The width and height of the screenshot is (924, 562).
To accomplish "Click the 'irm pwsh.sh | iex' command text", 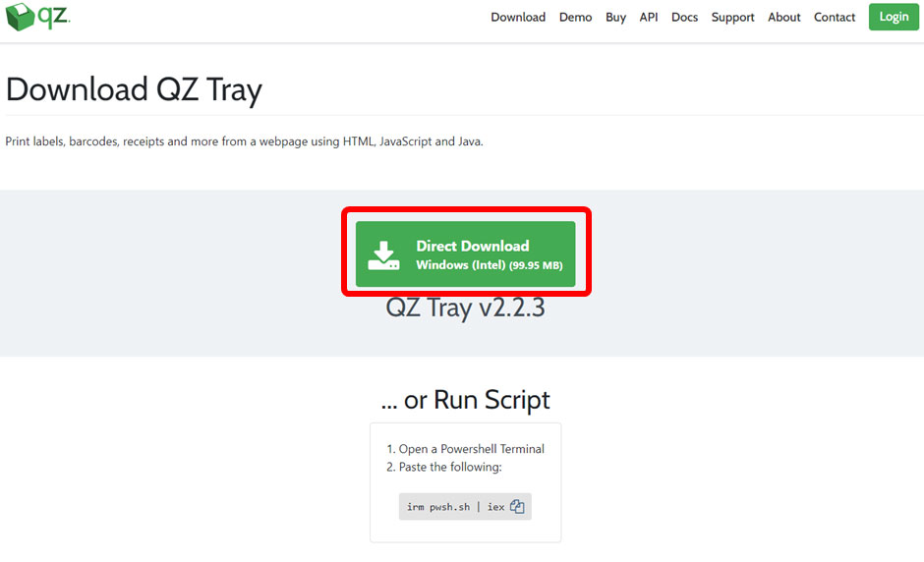I will [455, 507].
